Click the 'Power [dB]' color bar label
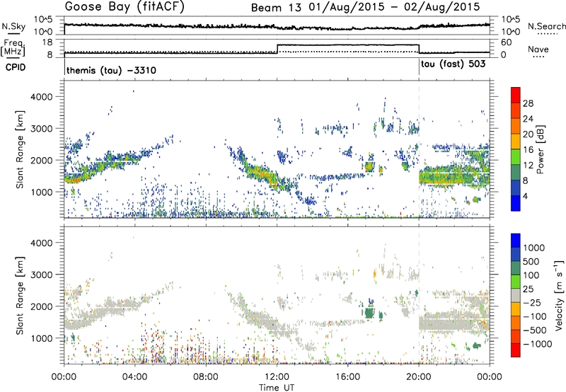 coord(540,150)
